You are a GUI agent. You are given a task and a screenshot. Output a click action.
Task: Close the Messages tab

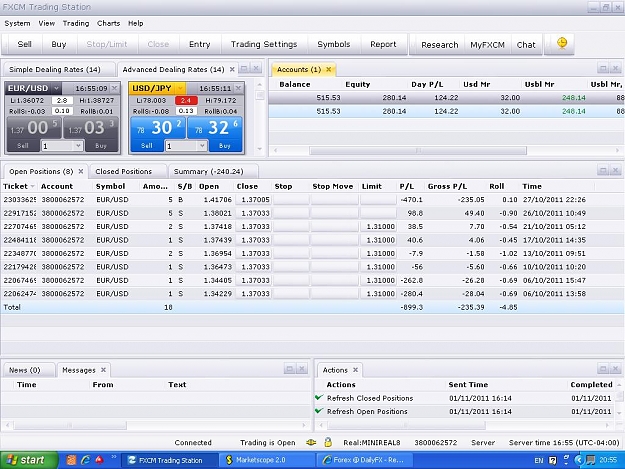[x=103, y=370]
